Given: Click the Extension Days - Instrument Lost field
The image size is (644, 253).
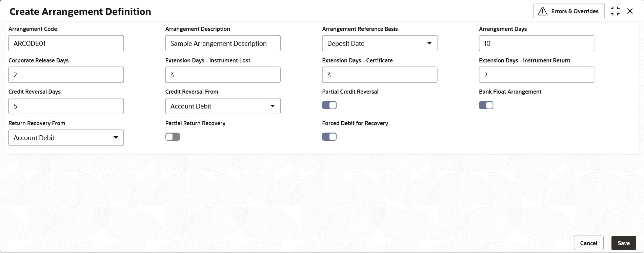Looking at the screenshot, I should (x=223, y=75).
